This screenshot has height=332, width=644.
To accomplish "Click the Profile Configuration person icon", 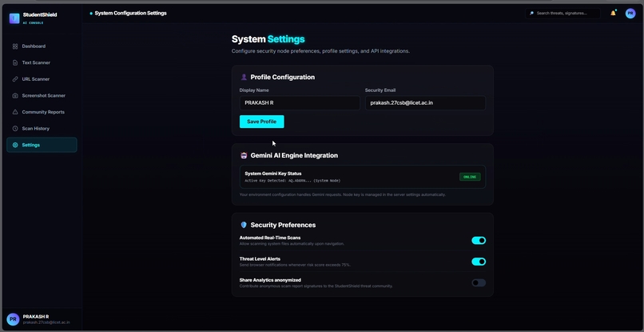I will point(244,77).
